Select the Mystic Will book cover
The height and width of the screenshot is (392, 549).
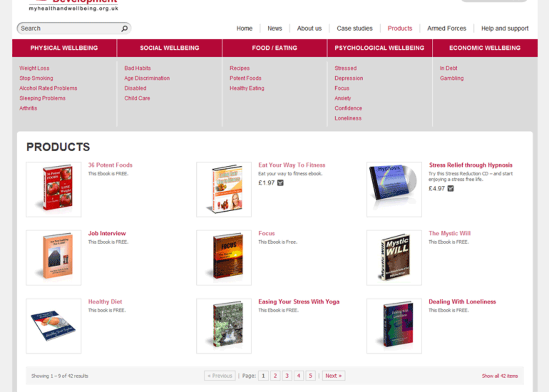394,258
